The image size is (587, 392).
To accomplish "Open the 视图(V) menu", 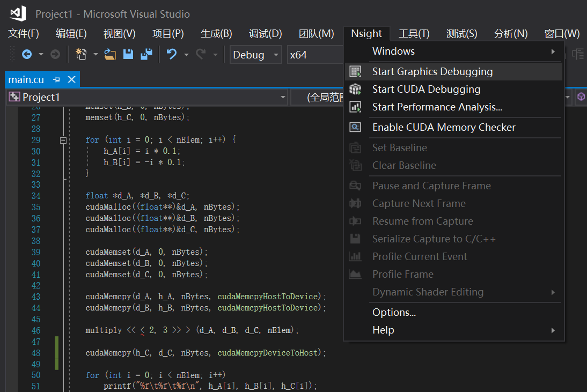I will [x=120, y=34].
